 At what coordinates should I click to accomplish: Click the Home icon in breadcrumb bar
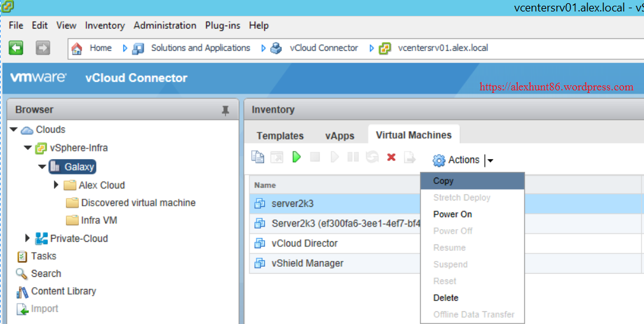pyautogui.click(x=77, y=48)
